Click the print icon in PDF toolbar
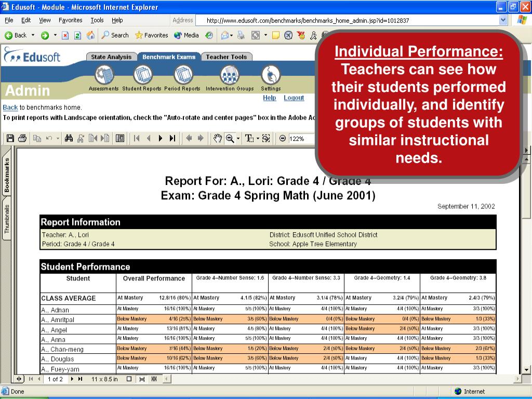 22,138
